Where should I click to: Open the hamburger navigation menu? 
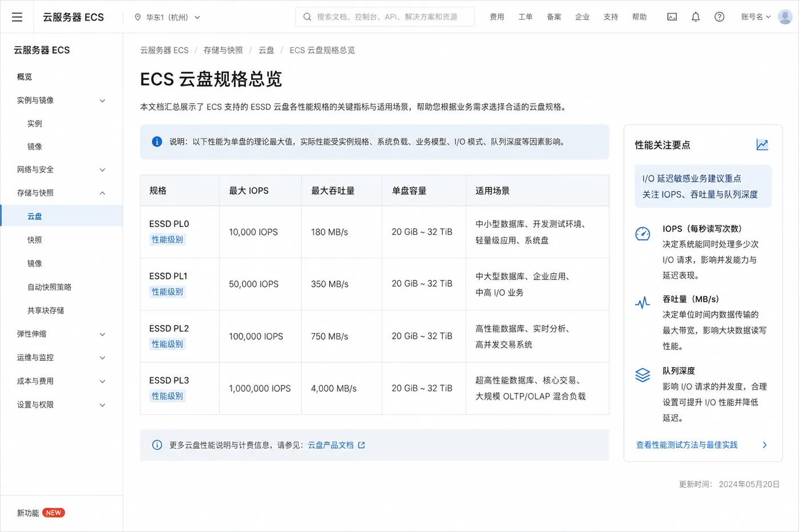(17, 17)
